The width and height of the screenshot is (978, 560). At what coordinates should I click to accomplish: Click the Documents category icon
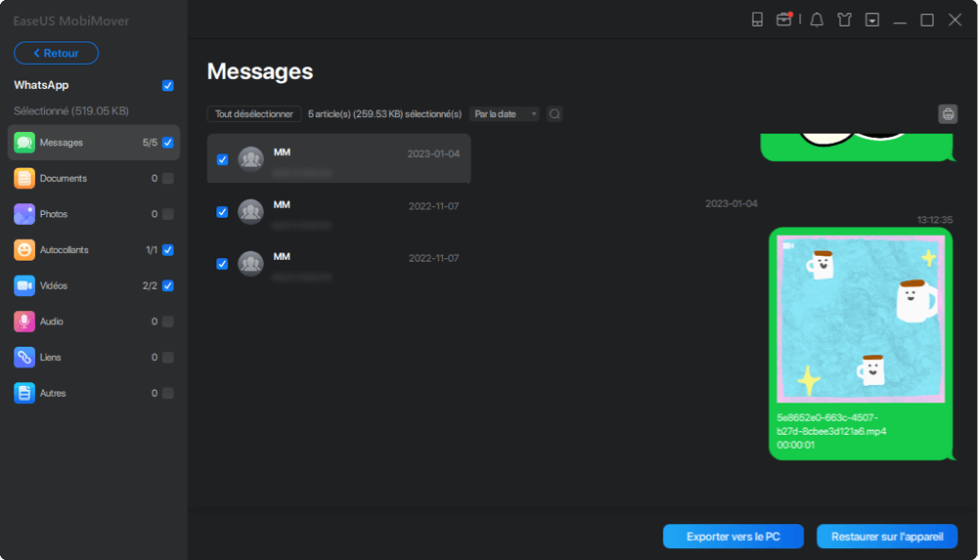(24, 178)
